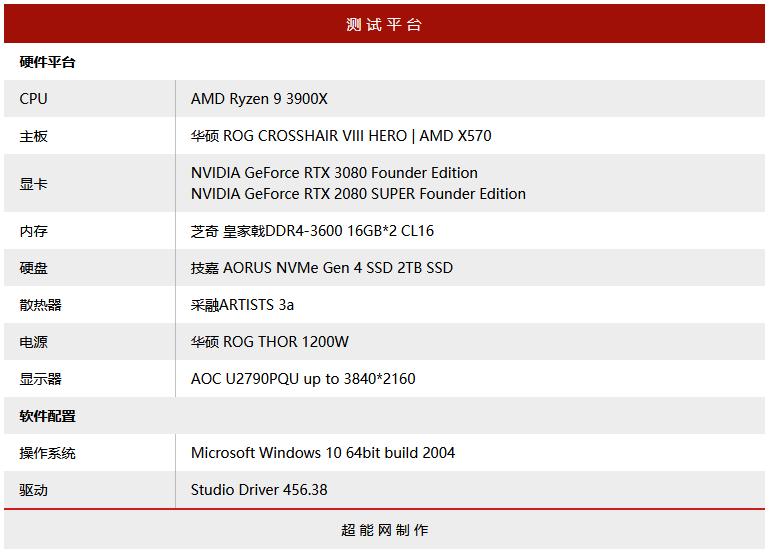Click the 显卡 row label
The width and height of the screenshot is (769, 552).
point(33,184)
